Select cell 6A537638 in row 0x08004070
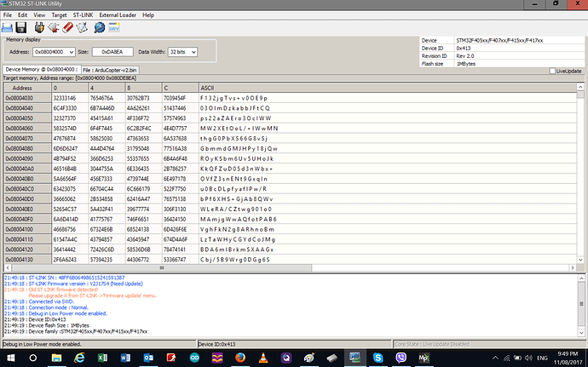 pos(181,138)
